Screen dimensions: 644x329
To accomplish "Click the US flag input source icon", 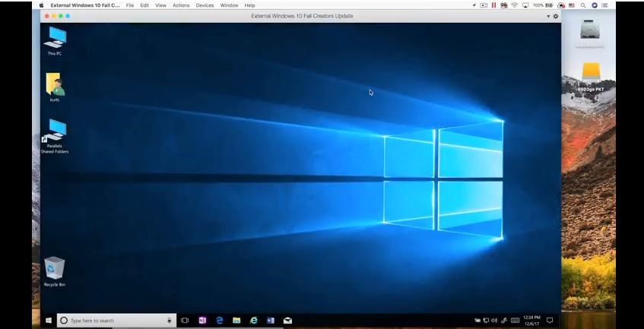I will 572,5.
